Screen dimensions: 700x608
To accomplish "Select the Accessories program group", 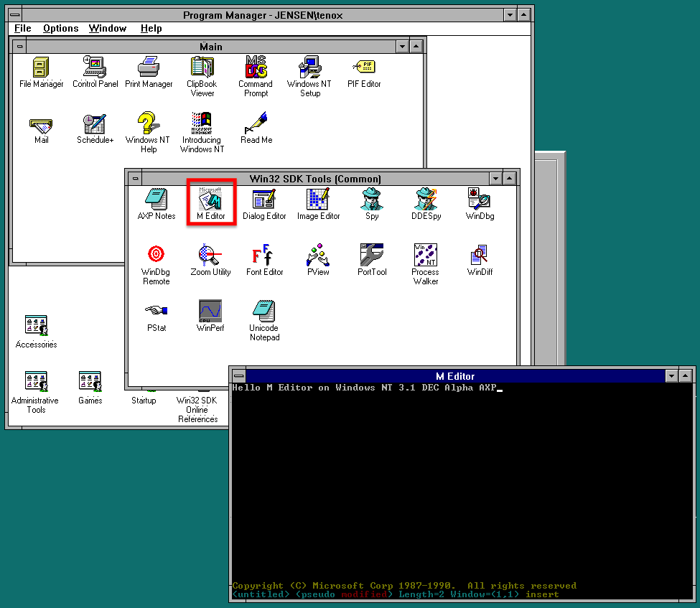I will pyautogui.click(x=36, y=327).
